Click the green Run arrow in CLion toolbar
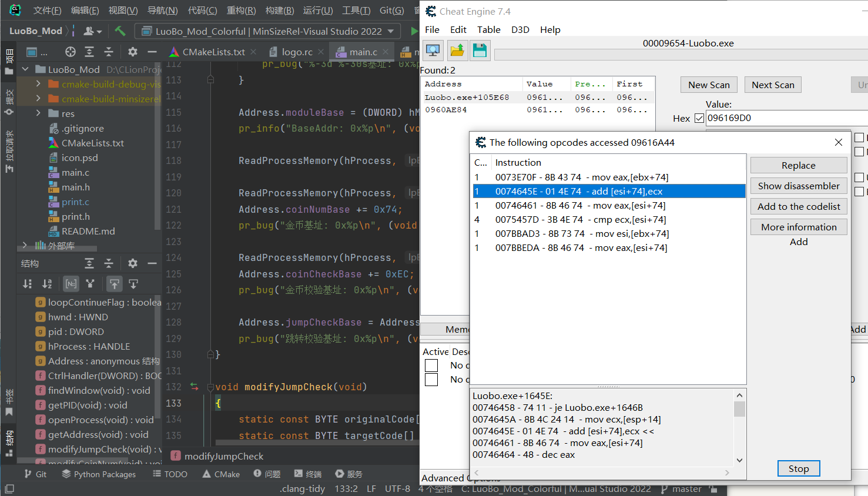Image resolution: width=868 pixels, height=496 pixels. (x=414, y=31)
